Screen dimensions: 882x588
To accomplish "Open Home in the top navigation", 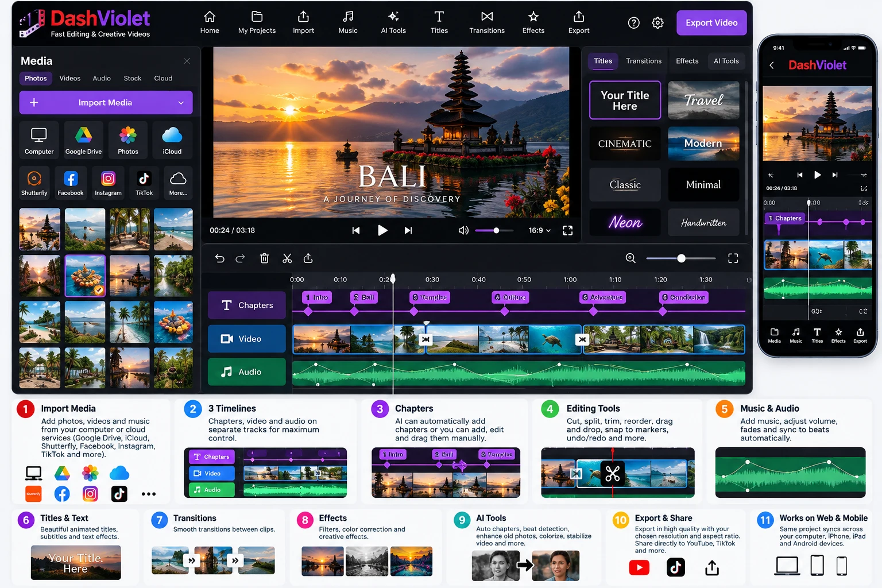I will (x=210, y=22).
